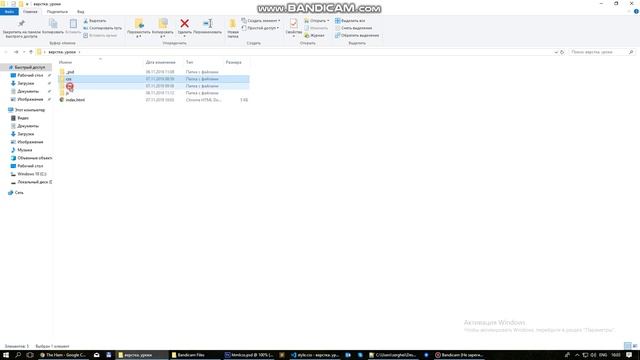Screen dimensions: 640x360
Task: Click Select none (Снять выделение)
Action: (353, 28)
